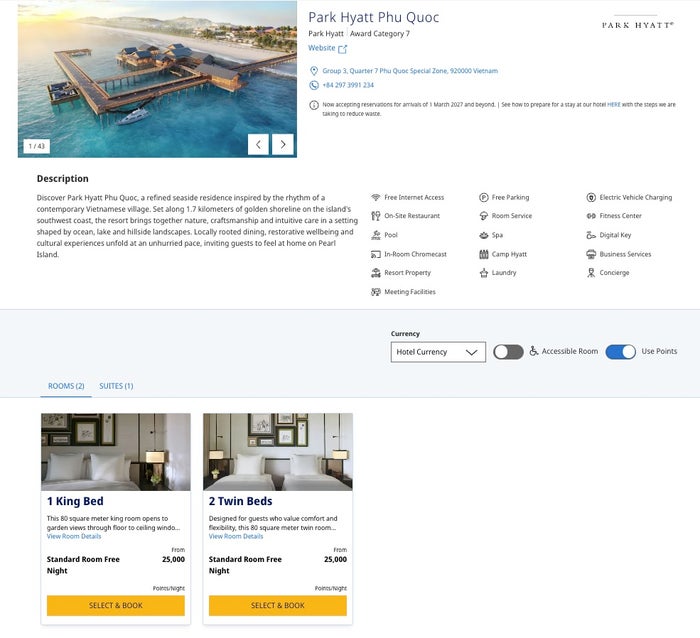
Task: Click the Camp Hyatt icon
Action: click(x=483, y=254)
